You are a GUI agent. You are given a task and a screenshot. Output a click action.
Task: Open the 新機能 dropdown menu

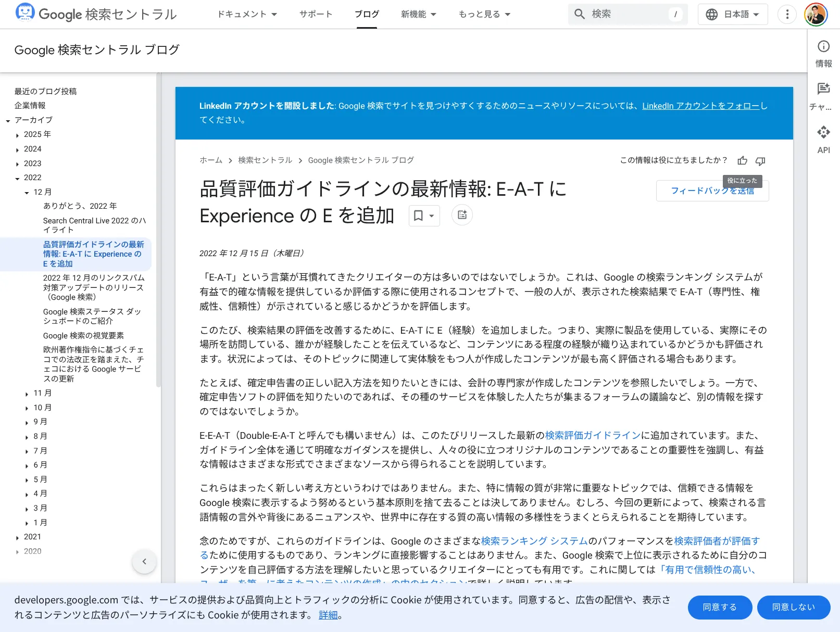[419, 14]
